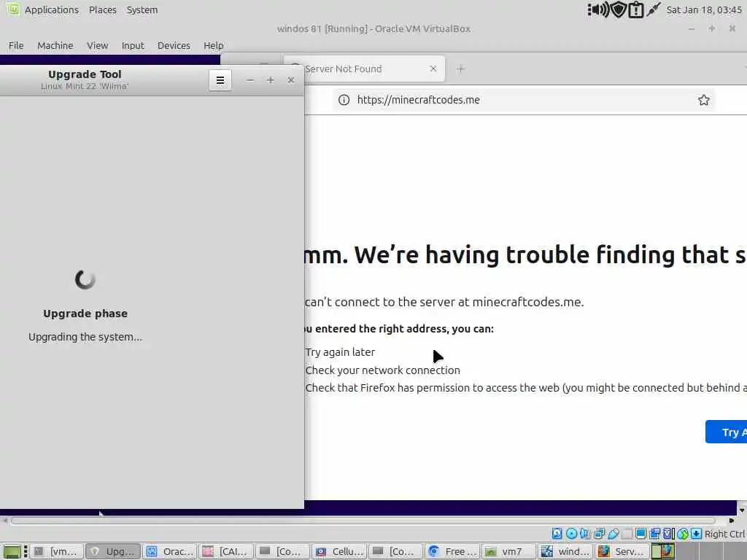
Task: Open VirtualBox Machine menu
Action: tap(55, 45)
